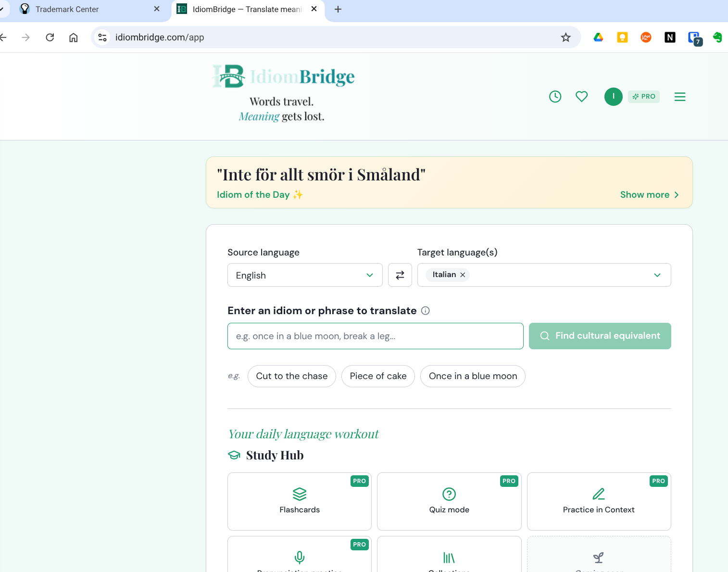This screenshot has height=572, width=728.
Task: Close the Trademark Center tab
Action: (157, 9)
